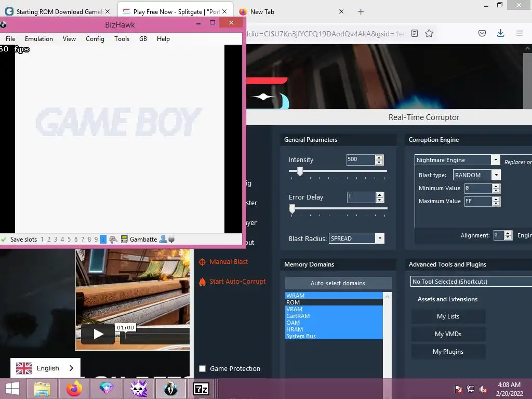
Task: Close the Starting ROM Download tab
Action: click(x=108, y=11)
